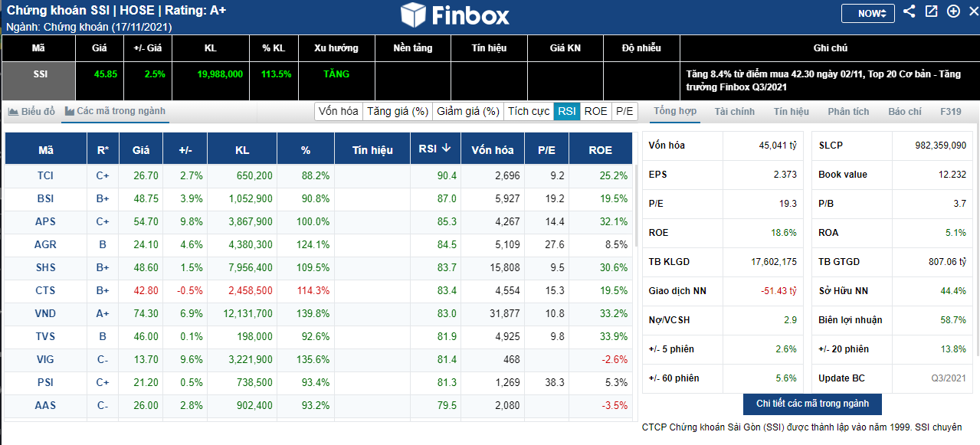Click the table scrollbar beside ROE column
The width and height of the screenshot is (980, 445).
click(636, 207)
